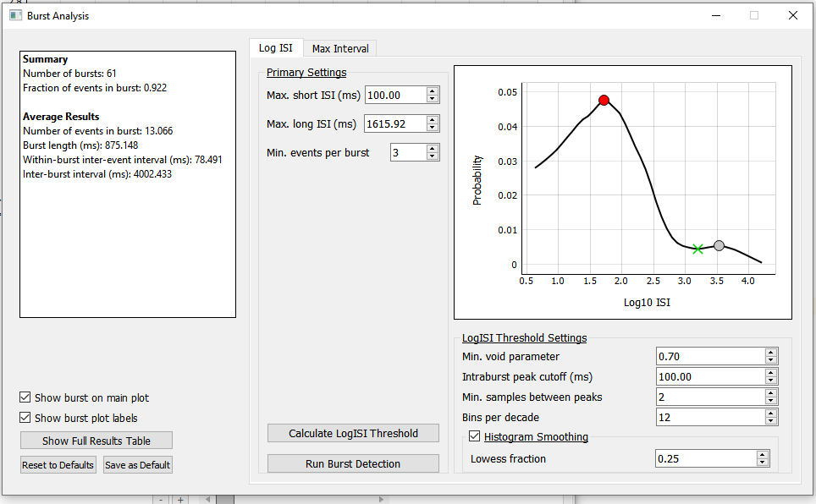This screenshot has width=816, height=504.
Task: Click the Intraburst peak cutoff input field
Action: [x=710, y=376]
